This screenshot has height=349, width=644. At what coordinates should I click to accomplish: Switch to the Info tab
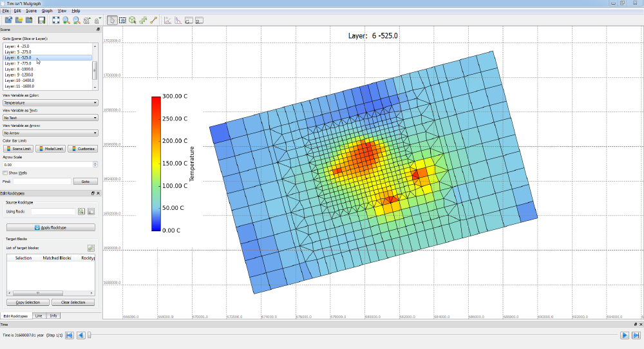[x=53, y=316]
